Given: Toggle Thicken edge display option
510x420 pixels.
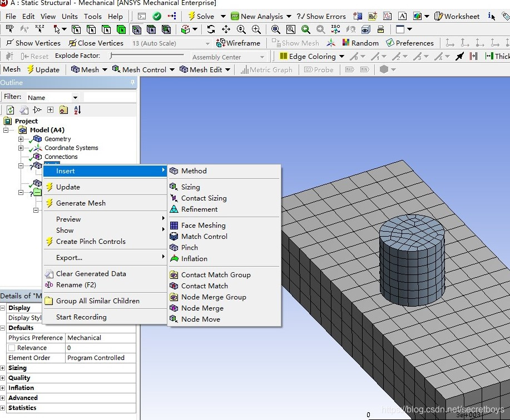Looking at the screenshot, I should pos(497,56).
